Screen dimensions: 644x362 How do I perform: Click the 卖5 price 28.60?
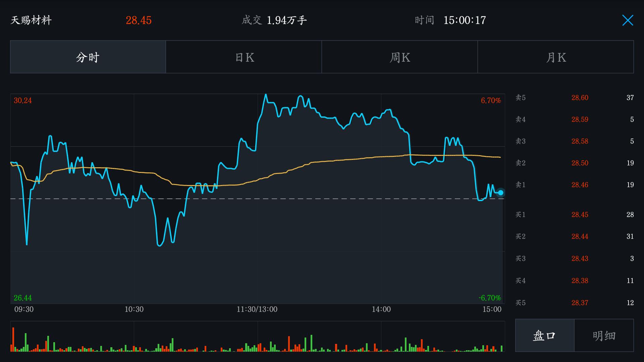[x=580, y=98]
